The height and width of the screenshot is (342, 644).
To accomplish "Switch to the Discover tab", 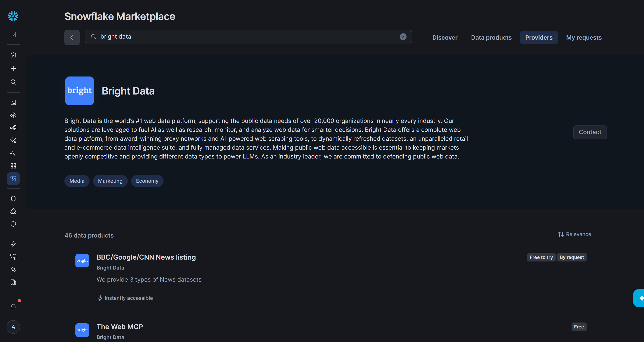I will click(445, 38).
